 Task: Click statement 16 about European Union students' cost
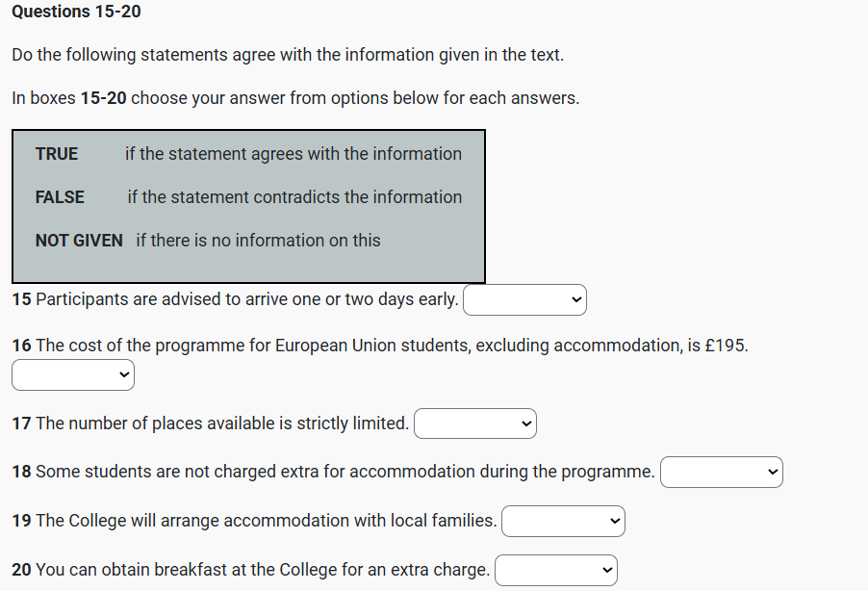380,346
